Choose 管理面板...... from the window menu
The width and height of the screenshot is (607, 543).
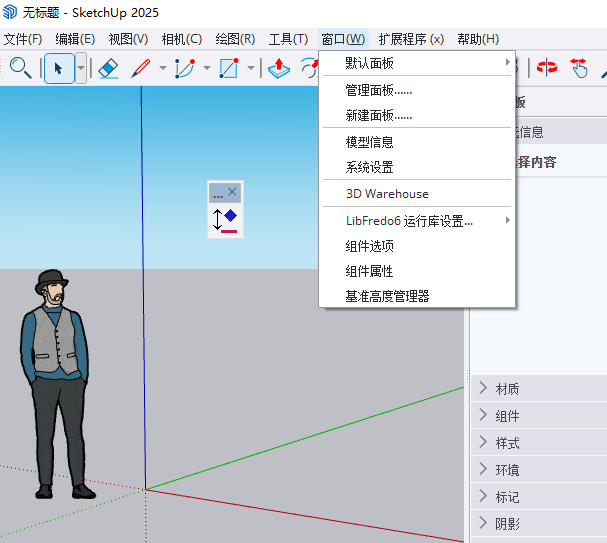coord(417,91)
